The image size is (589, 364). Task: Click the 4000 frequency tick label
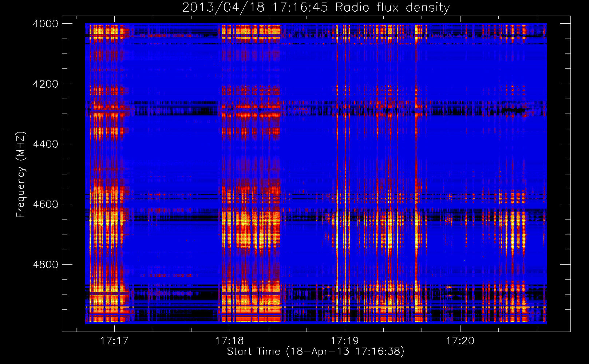[46, 24]
